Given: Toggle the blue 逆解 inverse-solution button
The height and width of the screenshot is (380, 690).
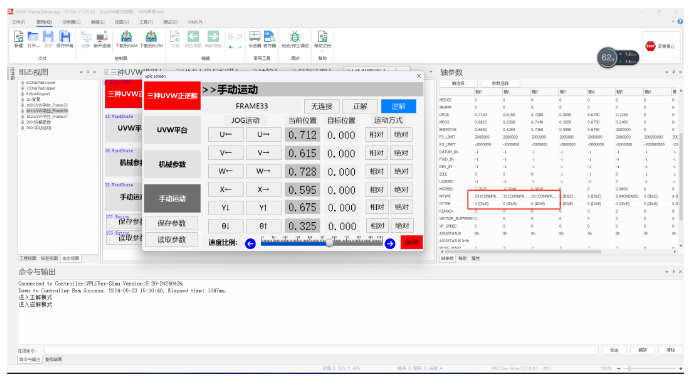Looking at the screenshot, I should point(398,106).
